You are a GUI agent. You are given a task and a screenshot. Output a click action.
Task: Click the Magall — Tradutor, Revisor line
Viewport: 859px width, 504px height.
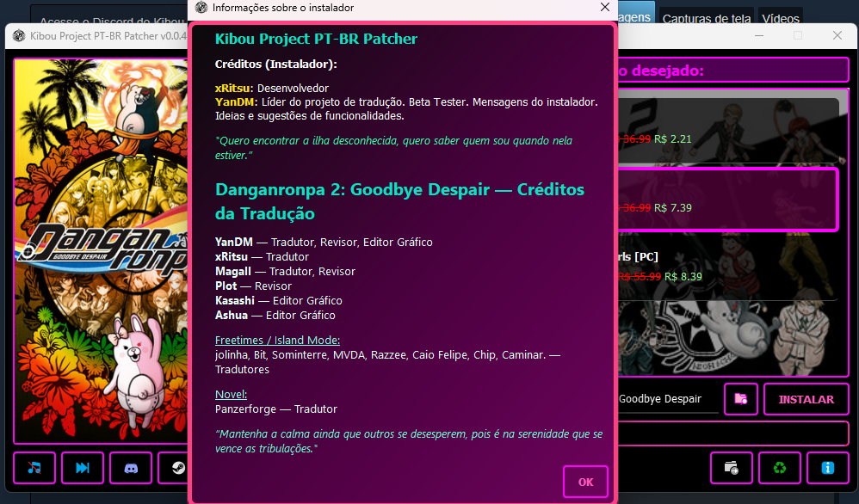coord(285,272)
